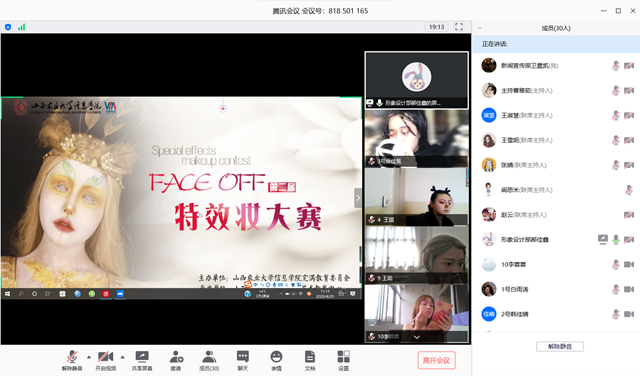Toggle camera icon of 新闻宣传部卫晨凯 member

coord(629,66)
